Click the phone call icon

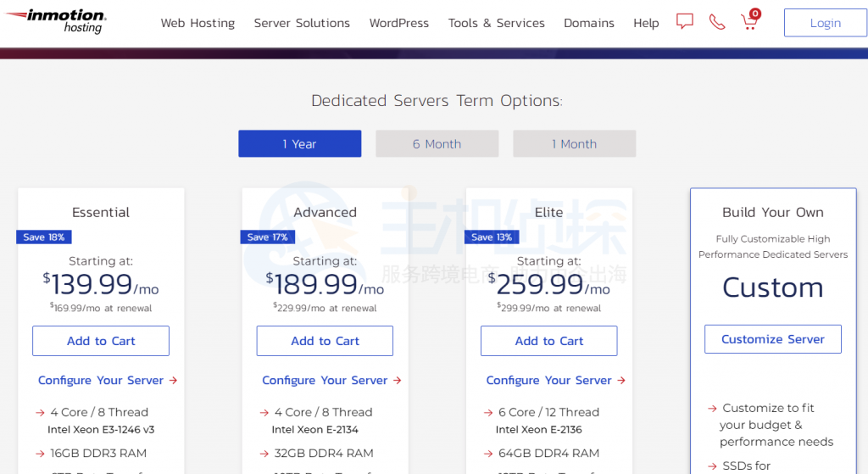717,22
